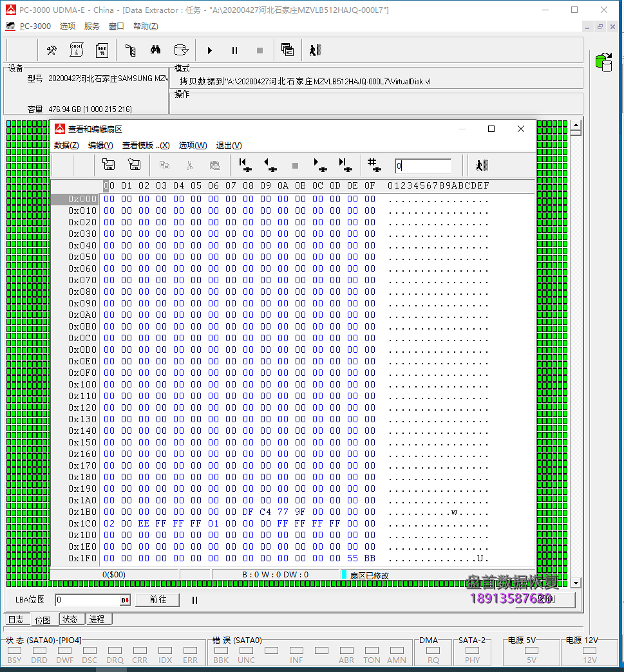The image size is (624, 672).
Task: Open the PC-3000 main menu
Action: click(35, 26)
